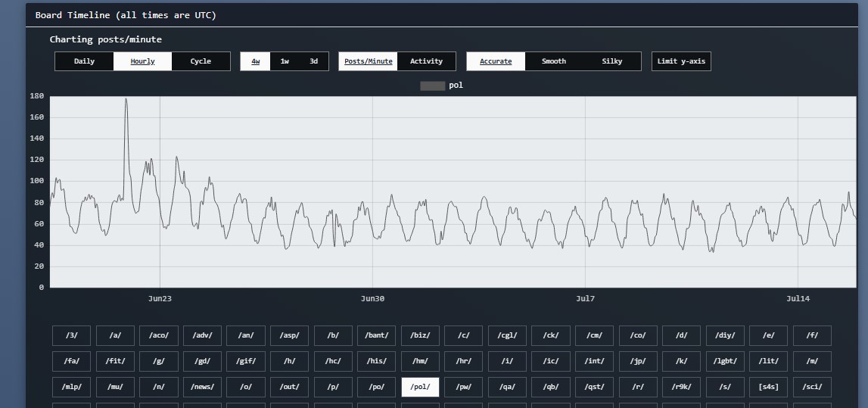The height and width of the screenshot is (408, 868).
Task: Choose the 1w time range
Action: pyautogui.click(x=285, y=61)
